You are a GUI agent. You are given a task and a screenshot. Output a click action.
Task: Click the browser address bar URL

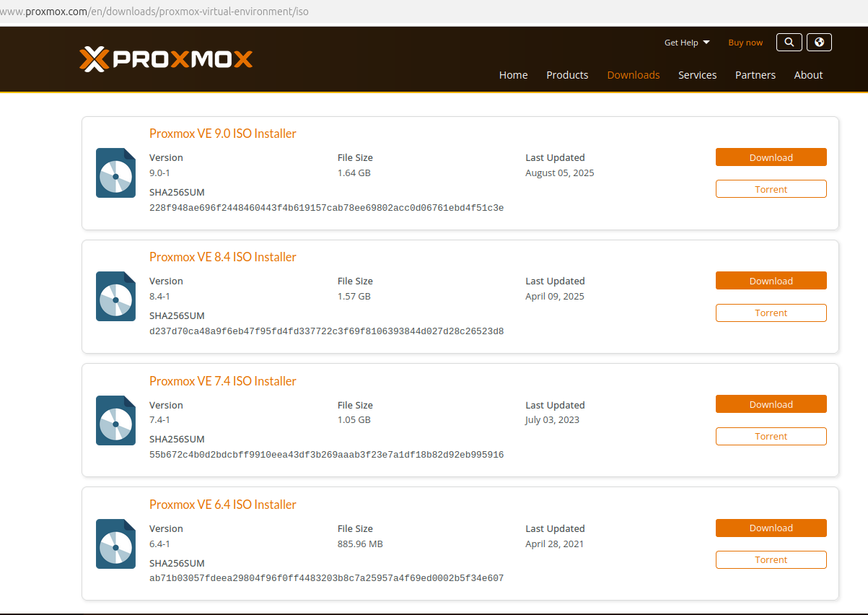(154, 12)
